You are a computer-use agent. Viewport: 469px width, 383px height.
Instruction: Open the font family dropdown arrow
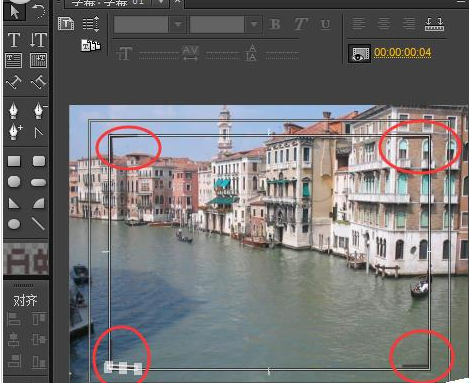point(178,24)
